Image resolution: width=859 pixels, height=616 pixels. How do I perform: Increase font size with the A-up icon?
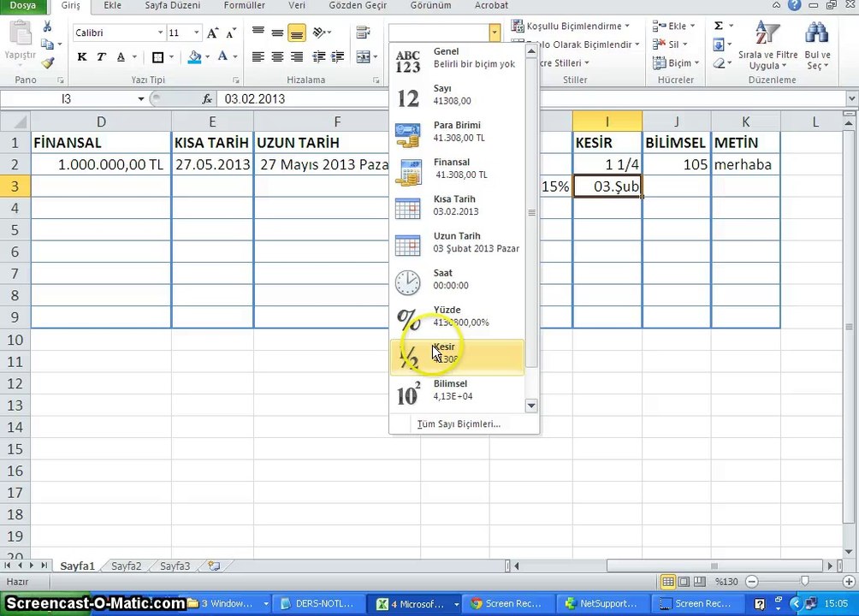(212, 33)
